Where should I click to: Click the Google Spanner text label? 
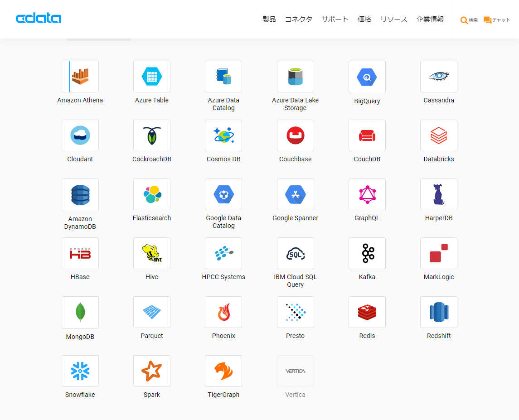[x=295, y=218]
